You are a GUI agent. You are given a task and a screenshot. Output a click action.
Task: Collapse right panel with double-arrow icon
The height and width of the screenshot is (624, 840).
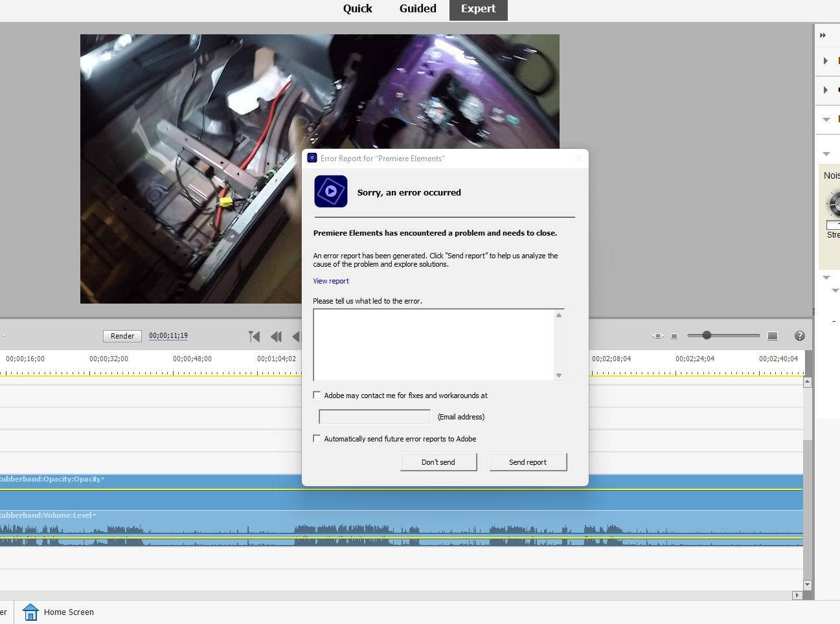[823, 36]
